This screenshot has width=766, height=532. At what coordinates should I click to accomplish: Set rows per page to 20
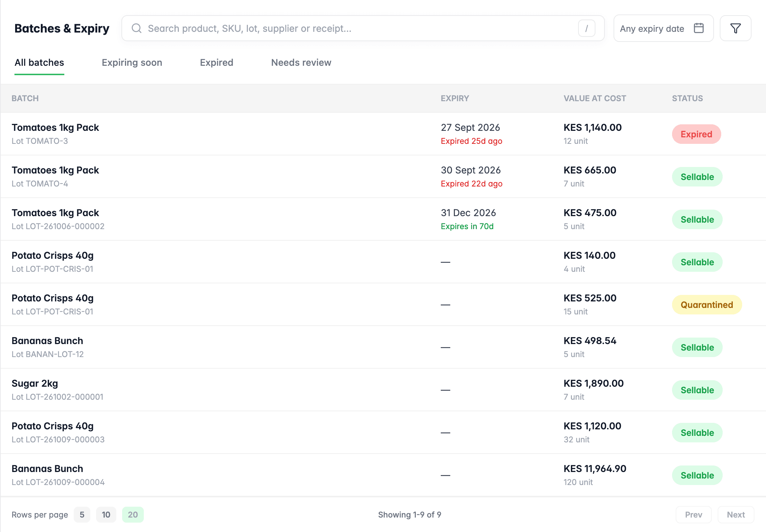coord(133,515)
